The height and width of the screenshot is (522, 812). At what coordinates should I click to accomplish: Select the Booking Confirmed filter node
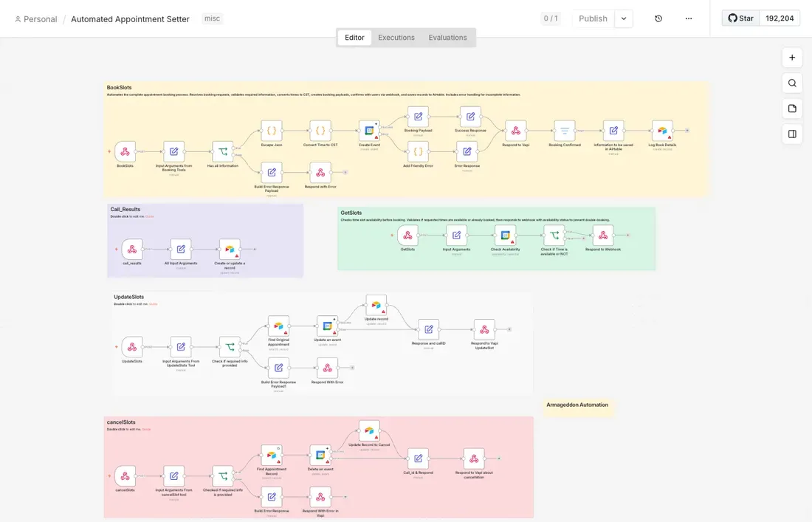[x=565, y=131]
